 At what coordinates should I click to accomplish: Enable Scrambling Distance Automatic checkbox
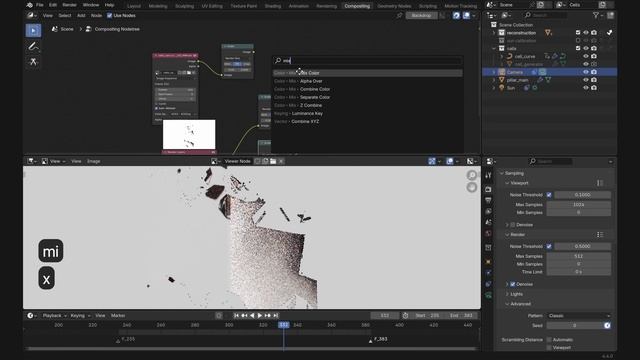549,340
